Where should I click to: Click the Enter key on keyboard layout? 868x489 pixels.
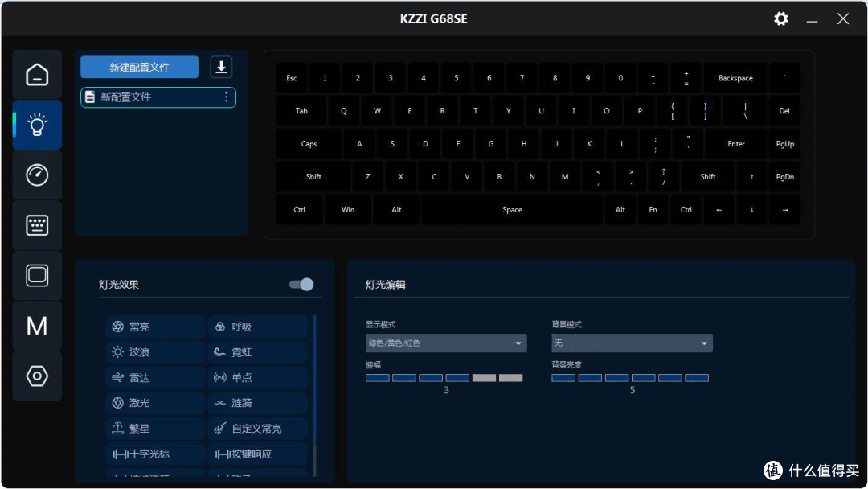(735, 143)
